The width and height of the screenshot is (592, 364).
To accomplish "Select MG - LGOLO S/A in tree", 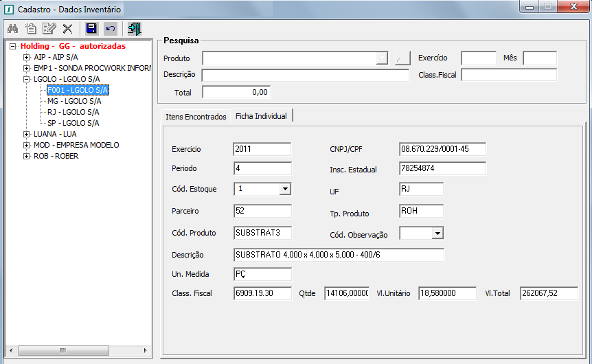I will [x=73, y=101].
